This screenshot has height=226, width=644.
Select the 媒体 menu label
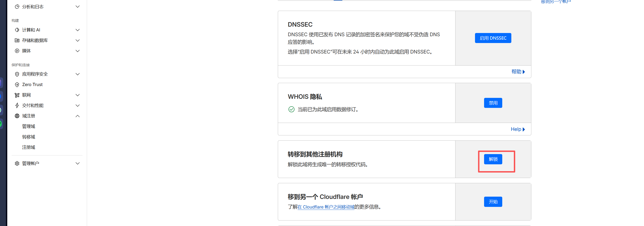pos(26,51)
